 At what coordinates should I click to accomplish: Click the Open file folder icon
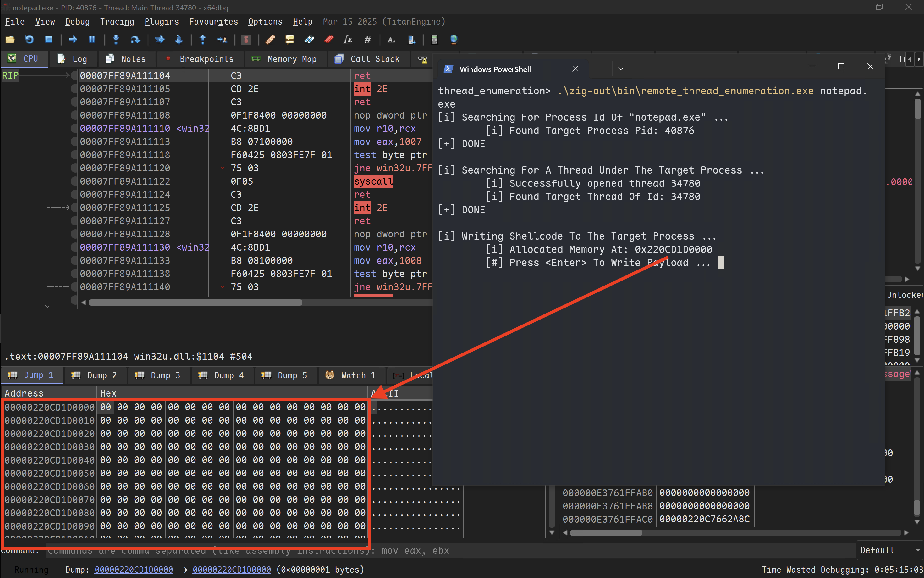10,39
